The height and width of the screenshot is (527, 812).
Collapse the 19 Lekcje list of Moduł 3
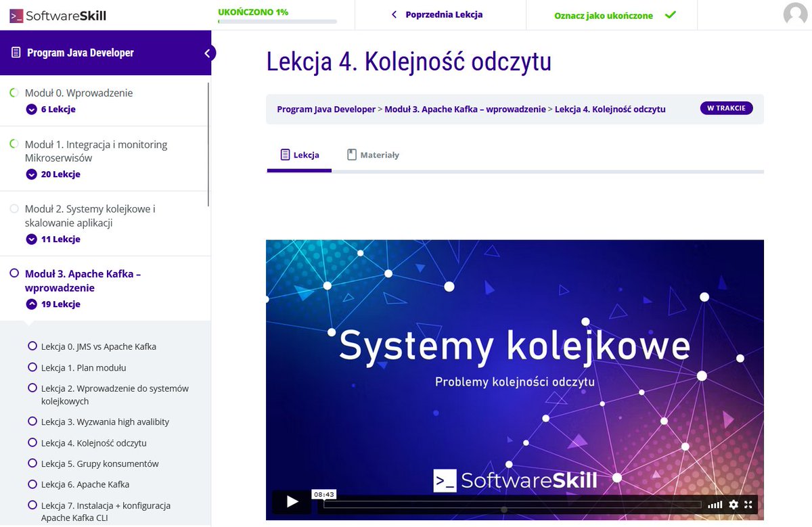[53, 304]
